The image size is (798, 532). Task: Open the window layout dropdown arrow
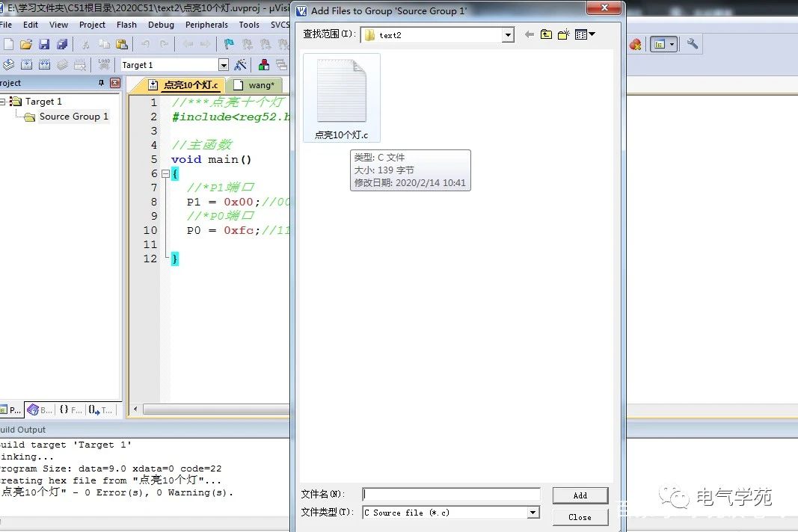coord(672,44)
